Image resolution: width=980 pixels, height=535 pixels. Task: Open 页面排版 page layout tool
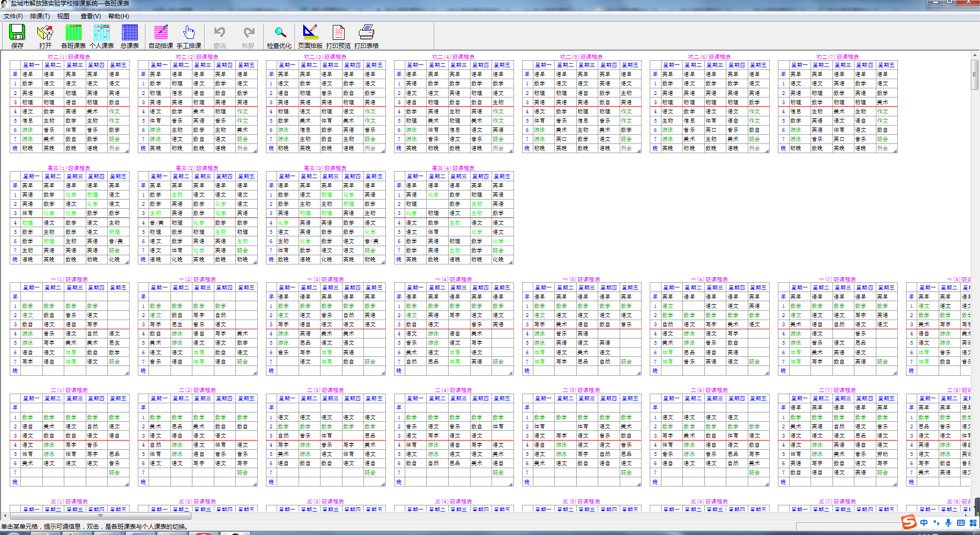(x=310, y=33)
